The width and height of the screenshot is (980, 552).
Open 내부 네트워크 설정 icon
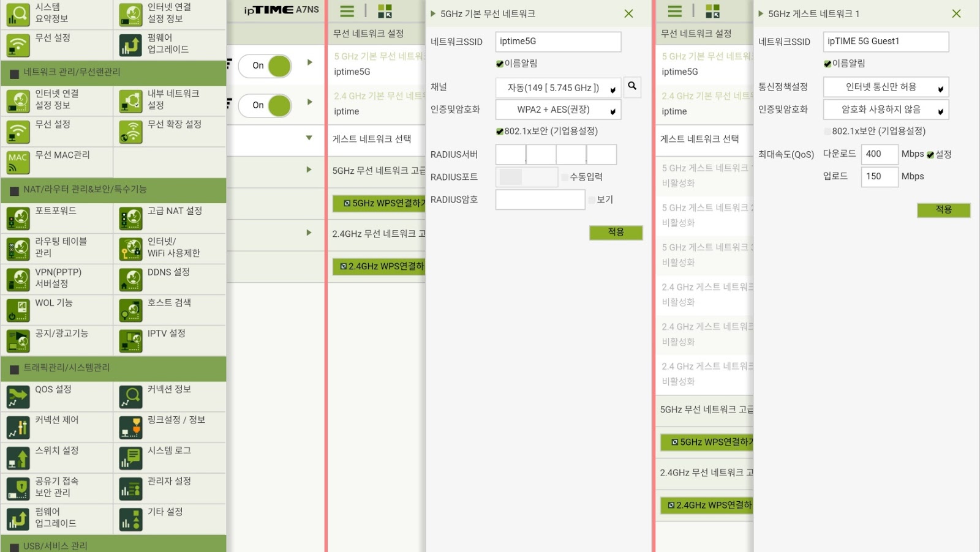131,101
